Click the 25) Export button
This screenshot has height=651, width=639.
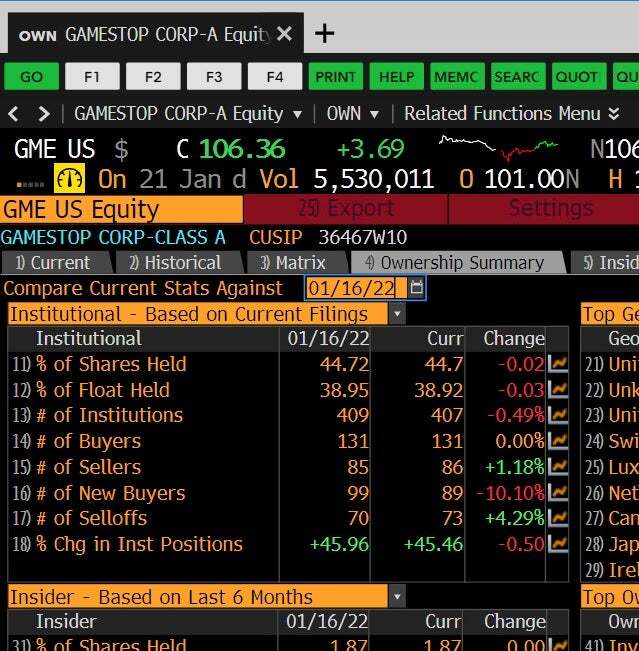point(346,209)
